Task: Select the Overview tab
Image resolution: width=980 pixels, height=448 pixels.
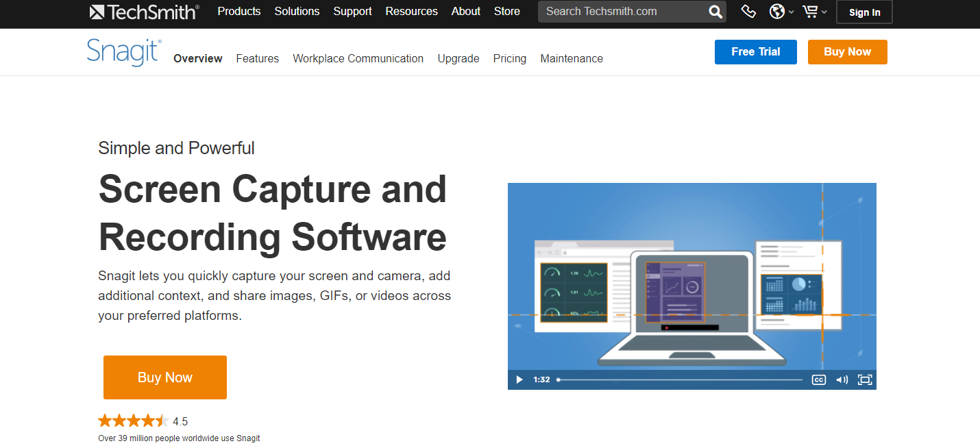Action: coord(198,59)
